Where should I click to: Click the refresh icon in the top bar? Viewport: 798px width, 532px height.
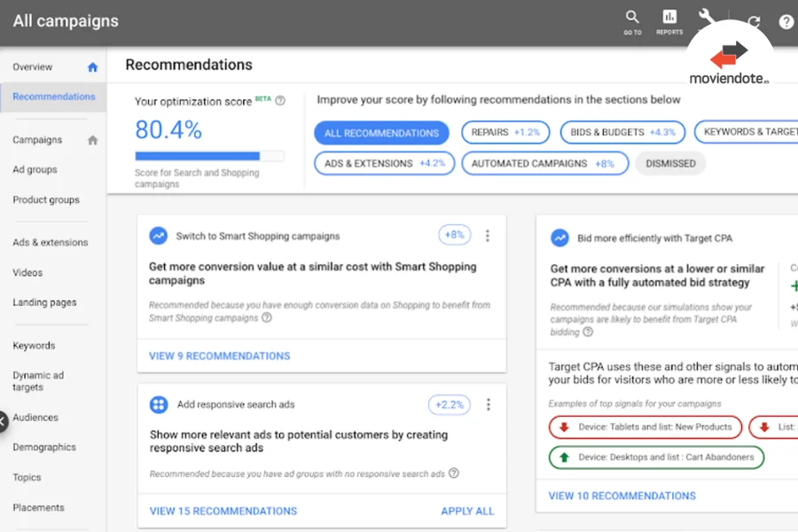pyautogui.click(x=753, y=18)
